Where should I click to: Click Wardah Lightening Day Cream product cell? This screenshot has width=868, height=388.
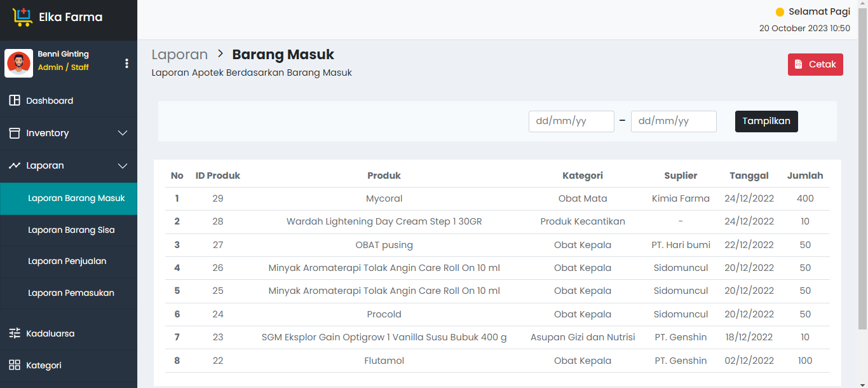pos(384,221)
